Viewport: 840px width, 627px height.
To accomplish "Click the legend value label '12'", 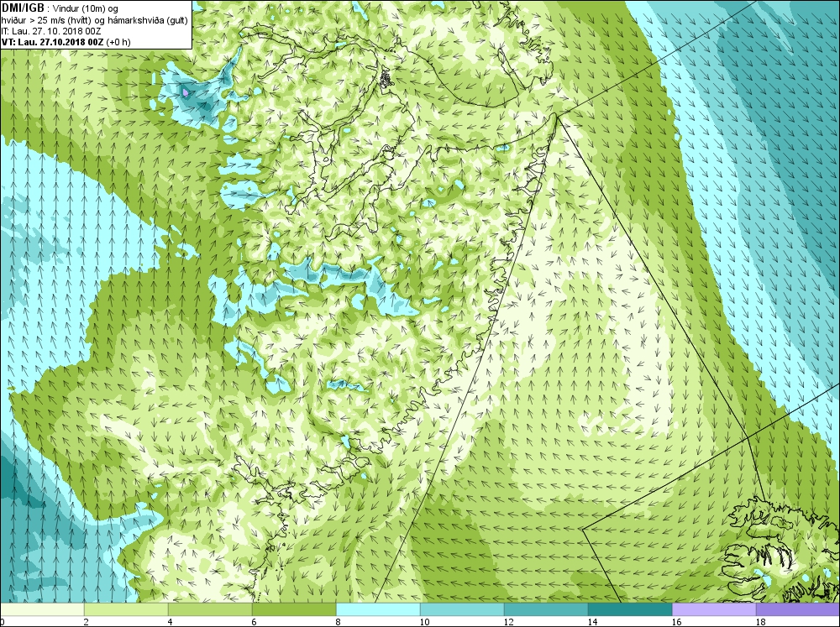I will pos(508,622).
